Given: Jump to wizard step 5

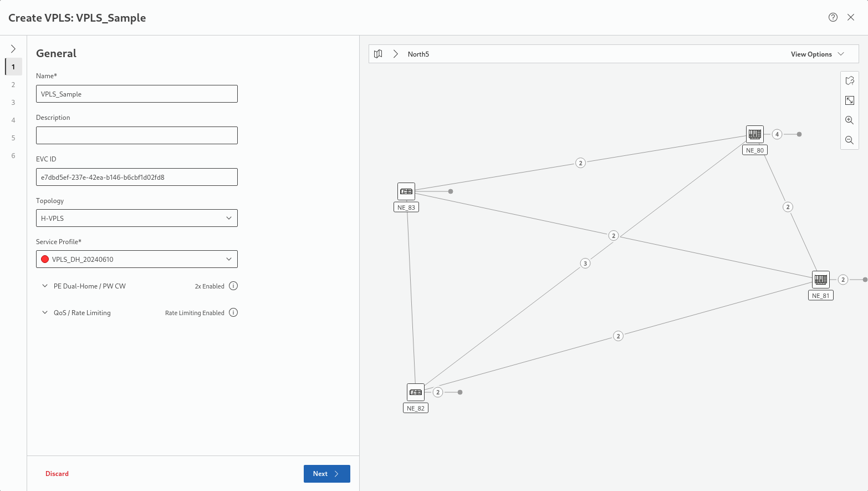Looking at the screenshot, I should [13, 138].
